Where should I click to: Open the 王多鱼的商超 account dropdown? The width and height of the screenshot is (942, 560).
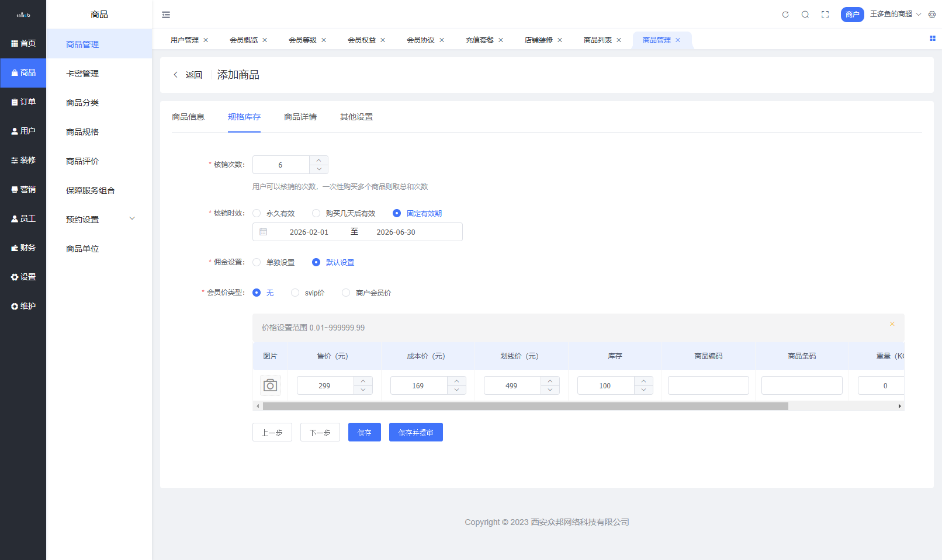(x=895, y=14)
